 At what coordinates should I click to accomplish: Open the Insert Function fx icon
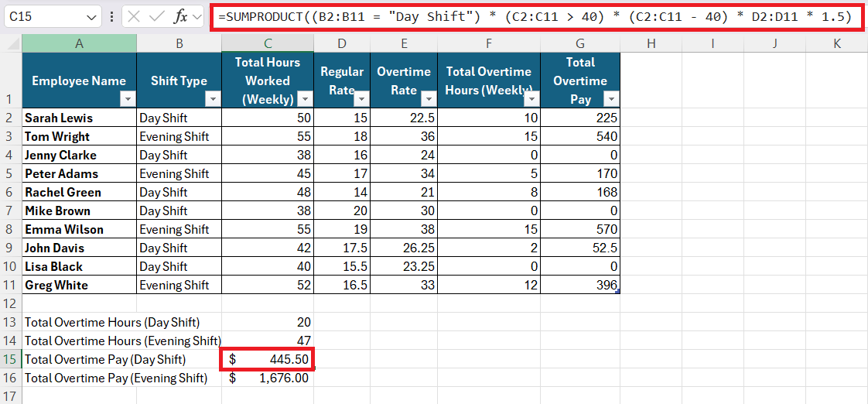[x=180, y=16]
